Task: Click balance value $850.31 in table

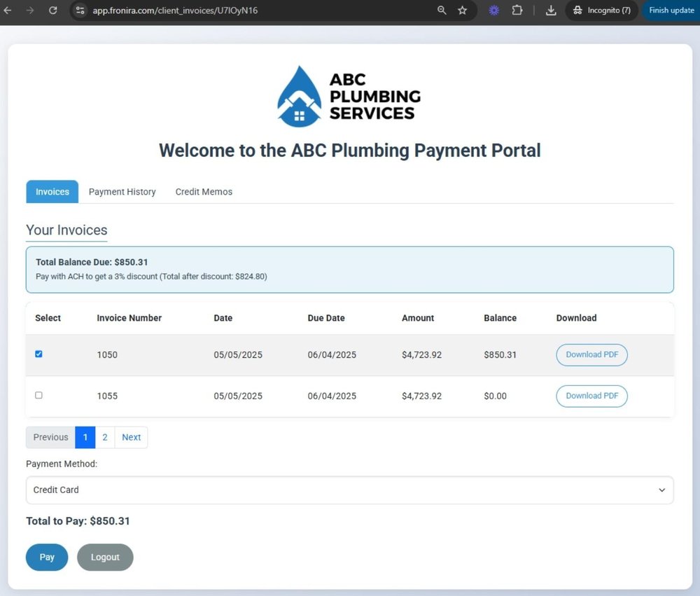Action: [x=500, y=355]
